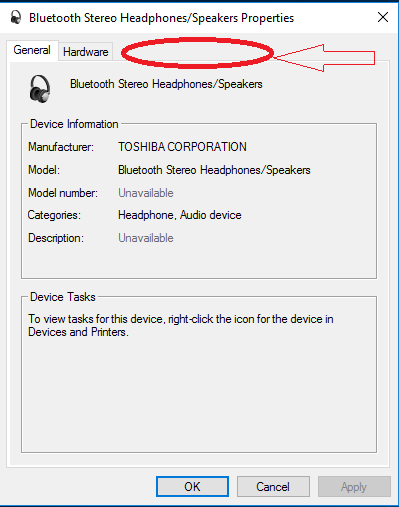Viewport: 399px width, 507px height.
Task: Click the large headphones device icon
Action: [40, 88]
